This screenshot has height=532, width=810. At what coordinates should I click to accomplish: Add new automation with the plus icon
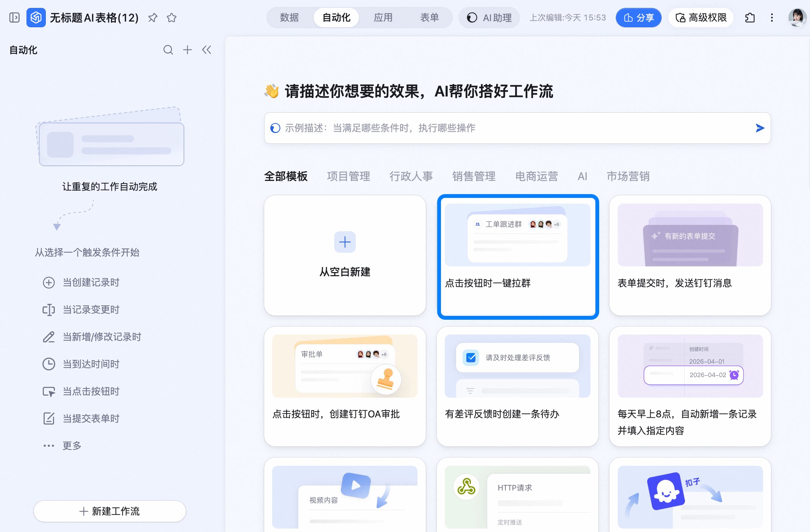[187, 50]
